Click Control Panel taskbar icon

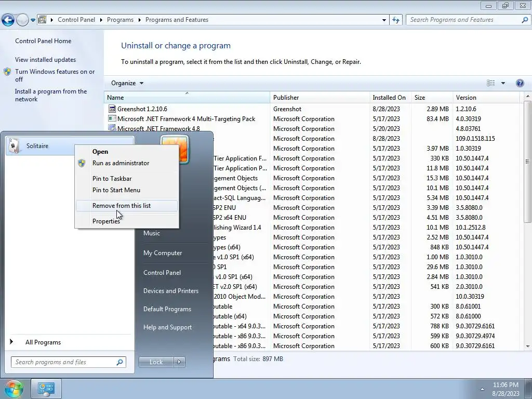46,389
